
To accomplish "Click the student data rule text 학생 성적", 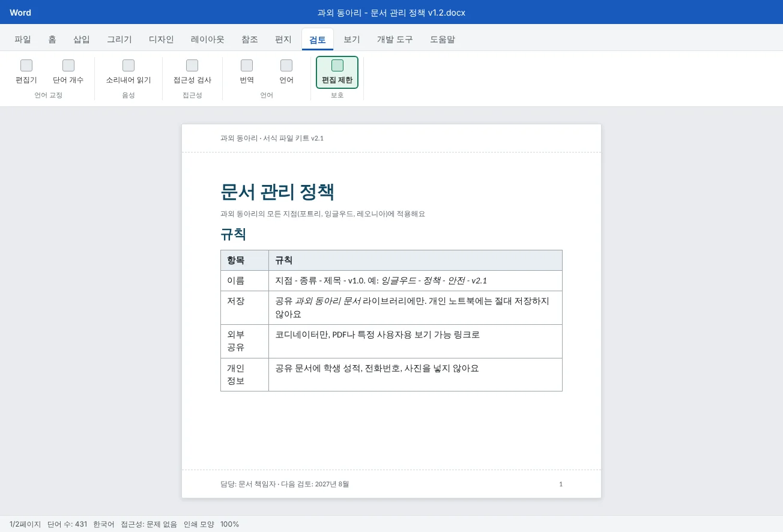I will (376, 368).
